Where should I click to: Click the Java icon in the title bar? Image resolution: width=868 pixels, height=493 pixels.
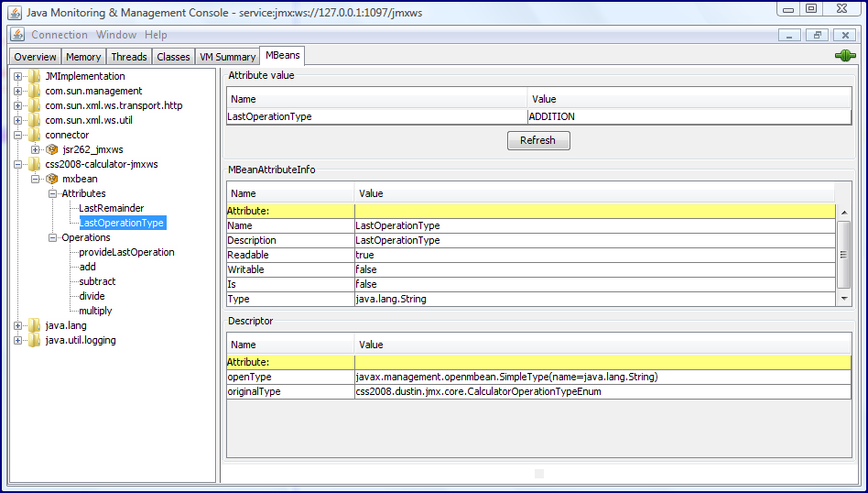(x=15, y=12)
